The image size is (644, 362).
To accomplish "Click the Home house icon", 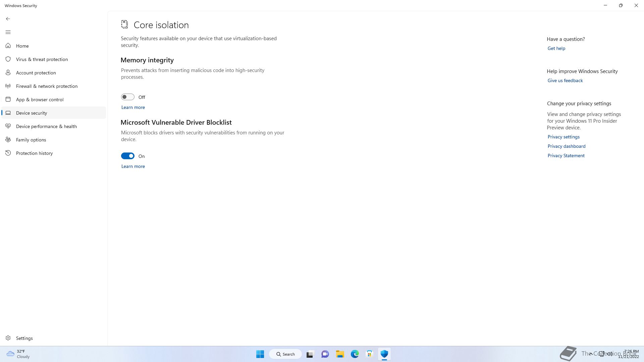I will (8, 46).
